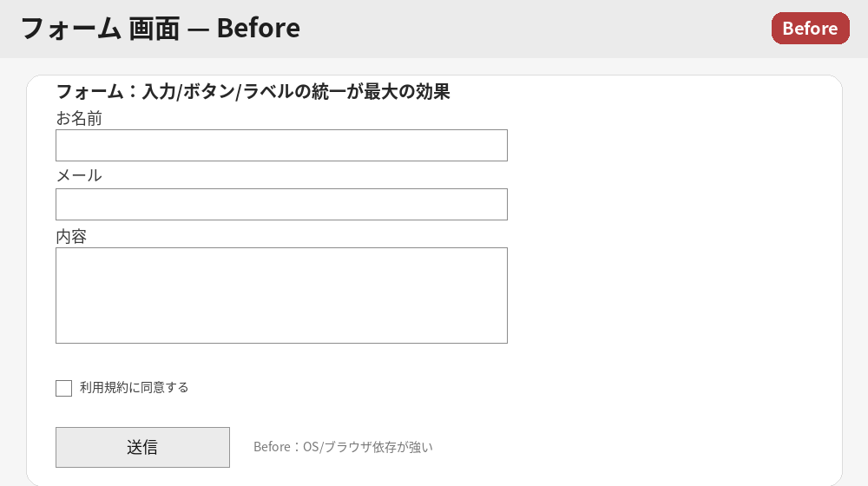Click the お名前 field label
This screenshot has height=486, width=868.
pyautogui.click(x=79, y=118)
